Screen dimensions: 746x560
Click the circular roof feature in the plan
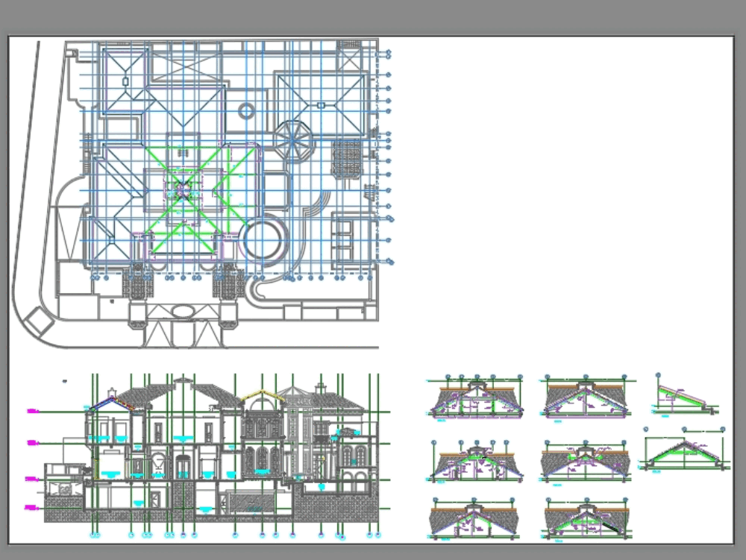pos(246,110)
